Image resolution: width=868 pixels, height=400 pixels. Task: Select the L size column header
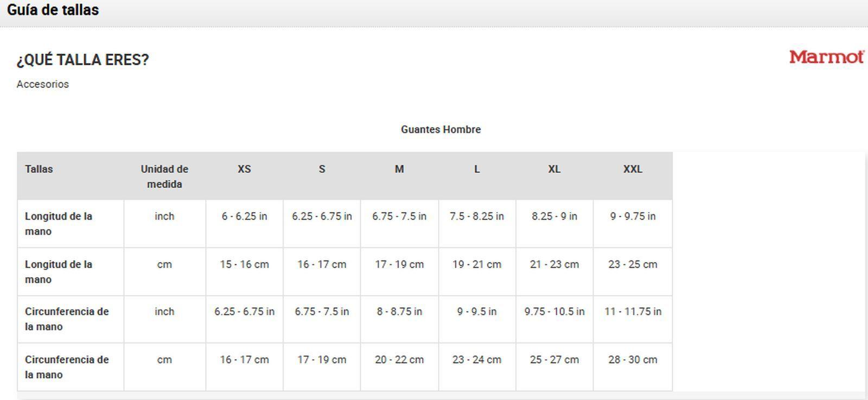(x=477, y=169)
